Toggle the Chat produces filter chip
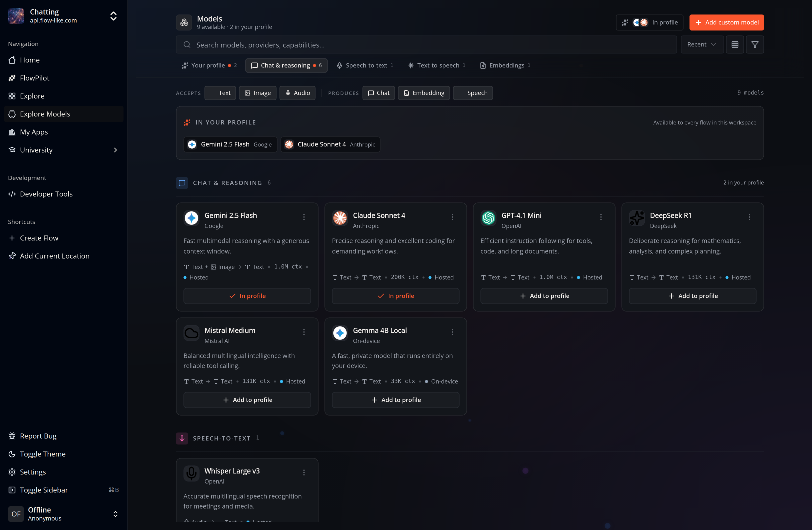The image size is (812, 530). click(x=378, y=93)
